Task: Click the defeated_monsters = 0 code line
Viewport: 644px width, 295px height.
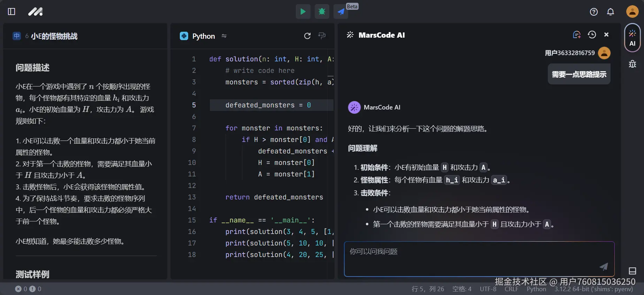Action: coord(268,105)
